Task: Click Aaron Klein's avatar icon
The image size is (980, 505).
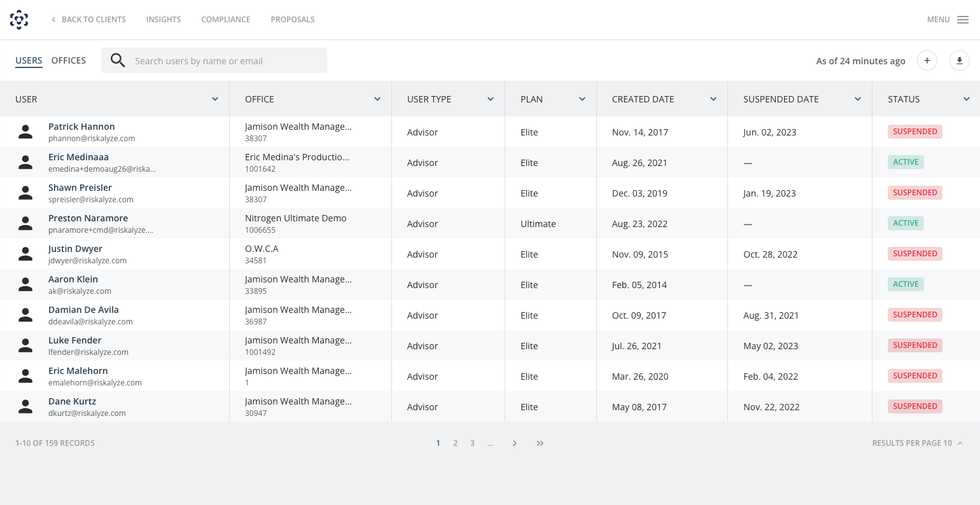Action: (25, 284)
